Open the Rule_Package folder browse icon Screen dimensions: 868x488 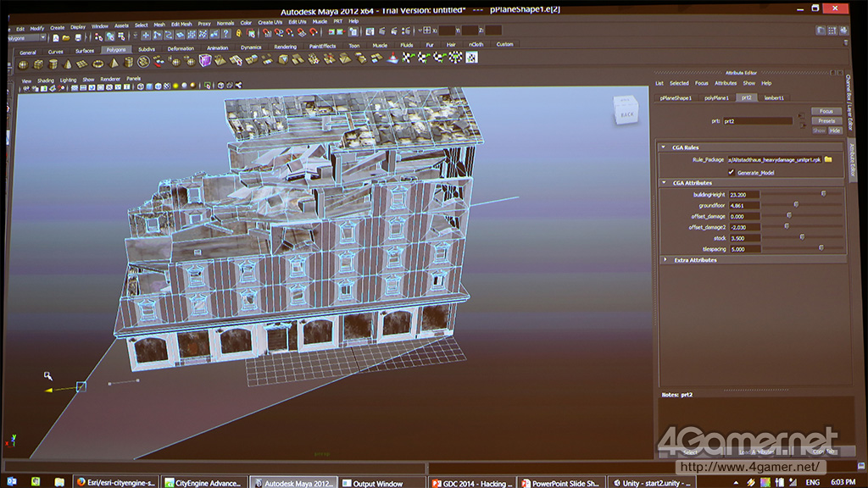click(x=828, y=159)
